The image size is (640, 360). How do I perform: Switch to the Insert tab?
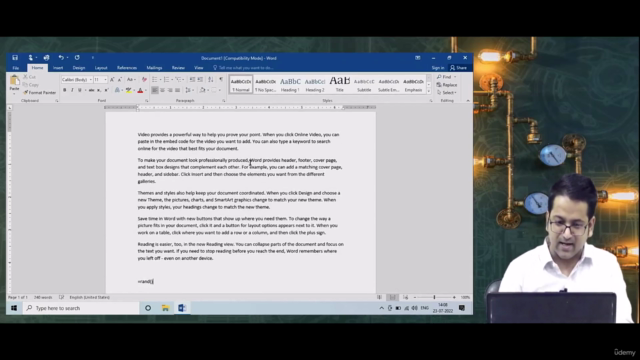(58, 68)
